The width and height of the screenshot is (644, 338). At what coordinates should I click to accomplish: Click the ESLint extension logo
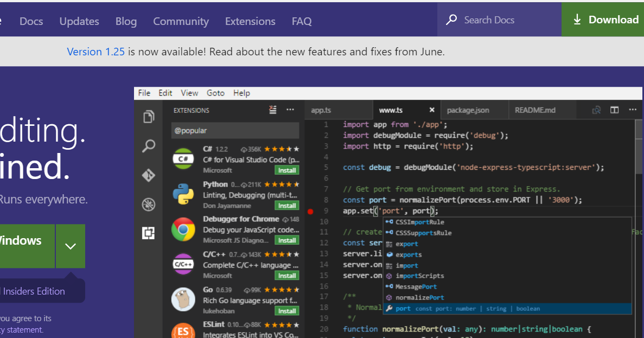[183, 331]
